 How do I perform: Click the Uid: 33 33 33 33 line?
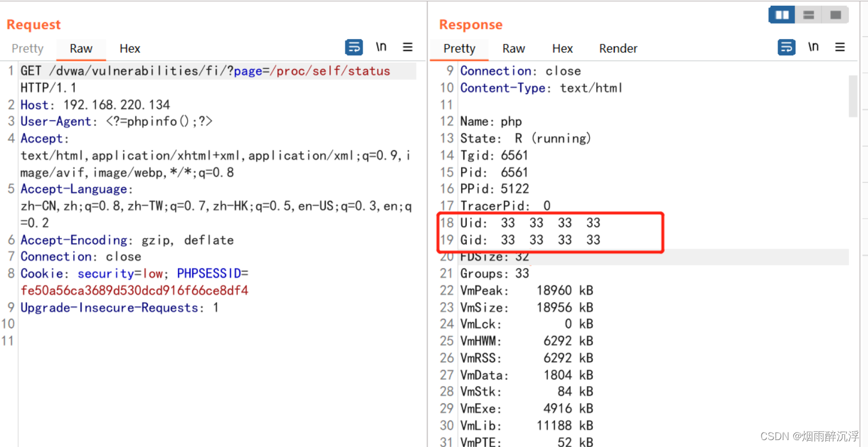[x=530, y=223]
